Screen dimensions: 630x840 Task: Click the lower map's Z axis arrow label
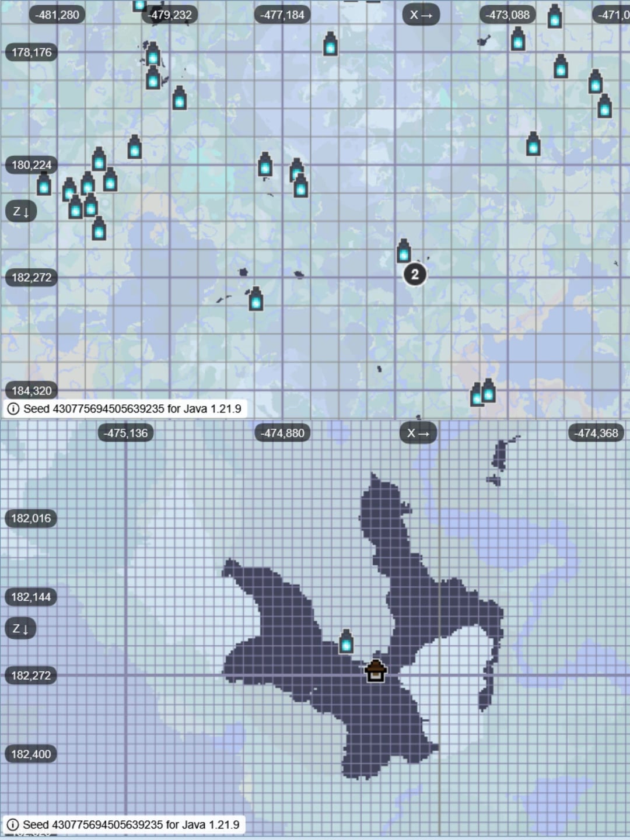tap(21, 628)
